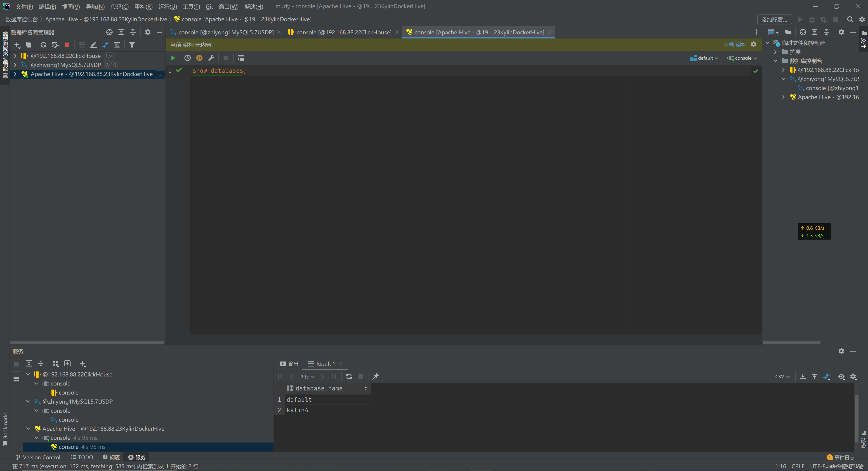
Task: Click the export data download icon
Action: pyautogui.click(x=803, y=376)
